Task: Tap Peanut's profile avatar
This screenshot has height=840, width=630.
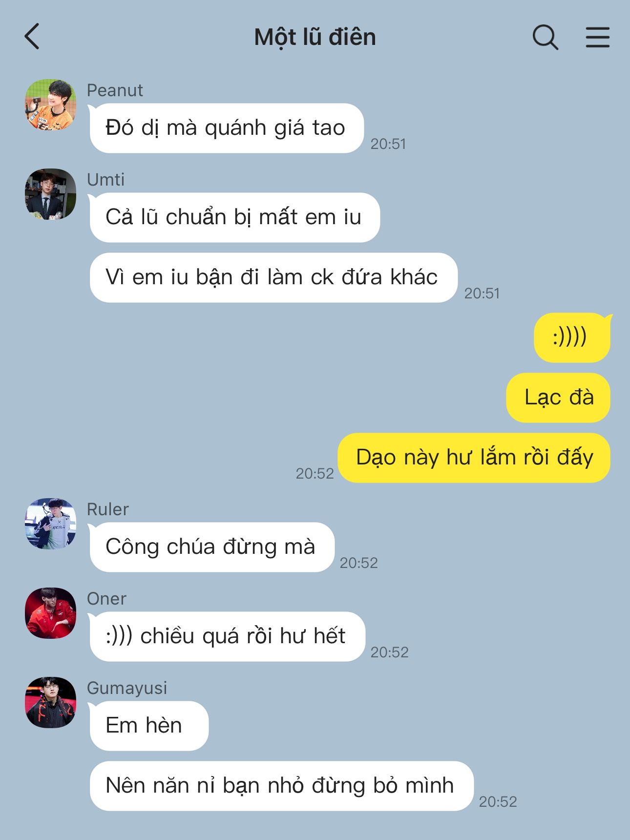Action: [x=51, y=105]
